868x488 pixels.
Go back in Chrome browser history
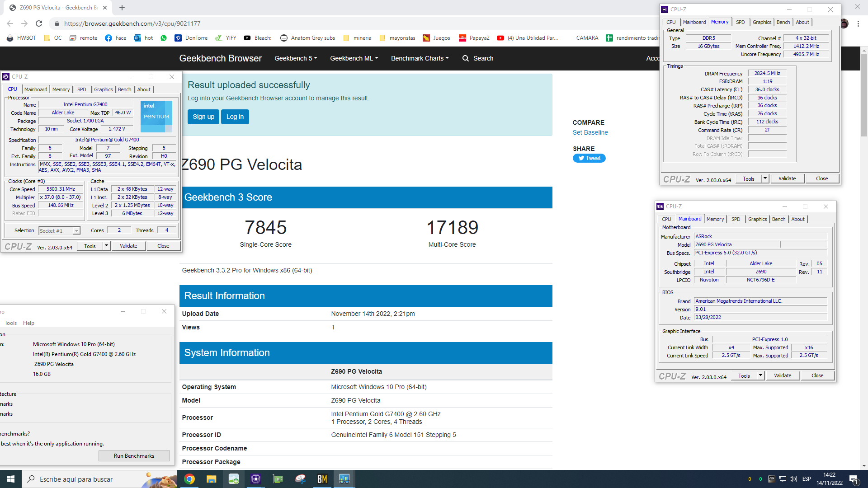tap(10, 23)
